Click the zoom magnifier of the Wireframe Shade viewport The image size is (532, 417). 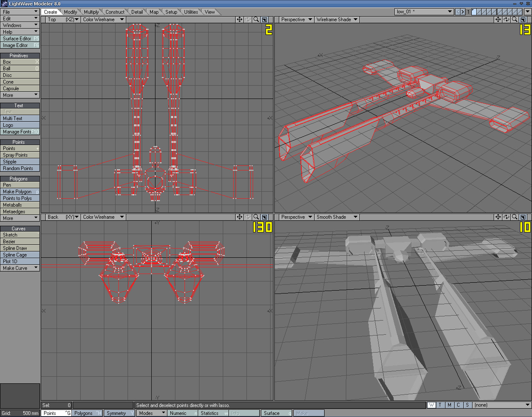515,20
